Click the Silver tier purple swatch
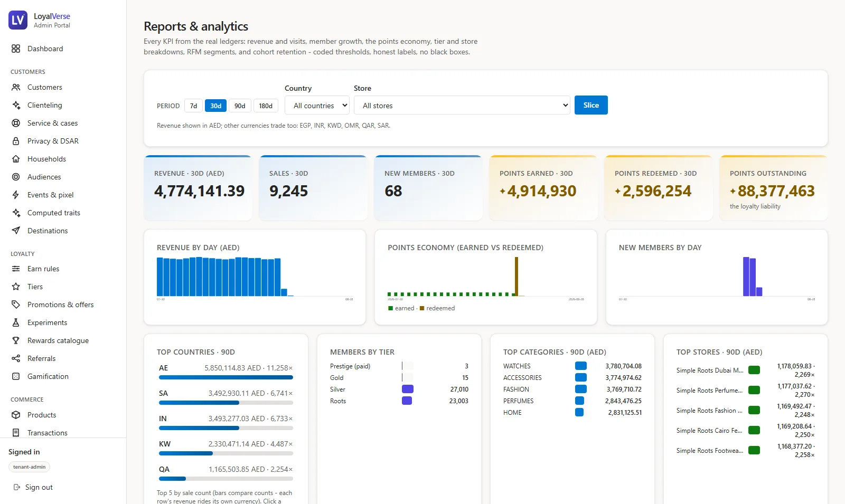This screenshot has width=845, height=504. [x=407, y=389]
